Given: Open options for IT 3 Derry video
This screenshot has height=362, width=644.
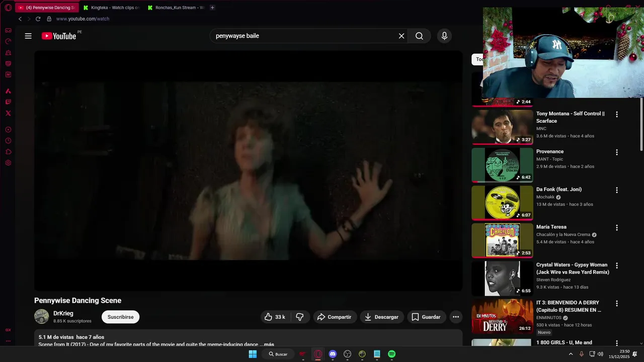Looking at the screenshot, I should (617, 304).
